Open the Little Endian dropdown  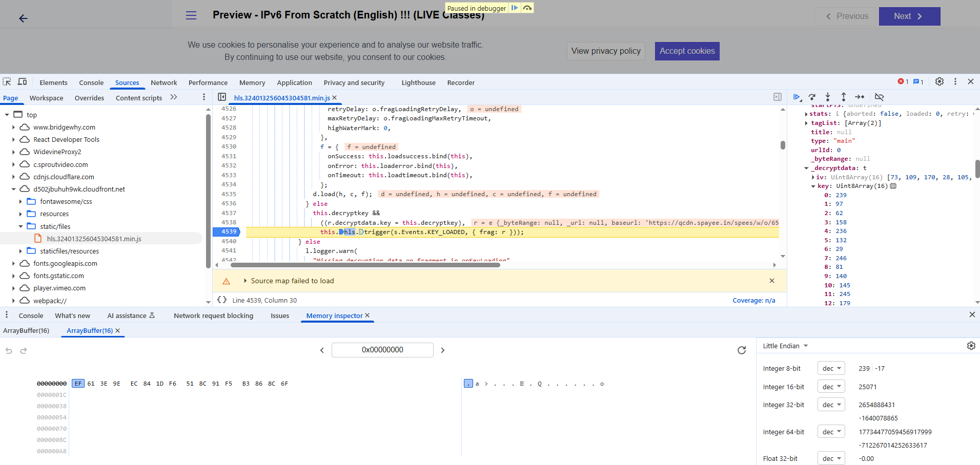pyautogui.click(x=785, y=346)
